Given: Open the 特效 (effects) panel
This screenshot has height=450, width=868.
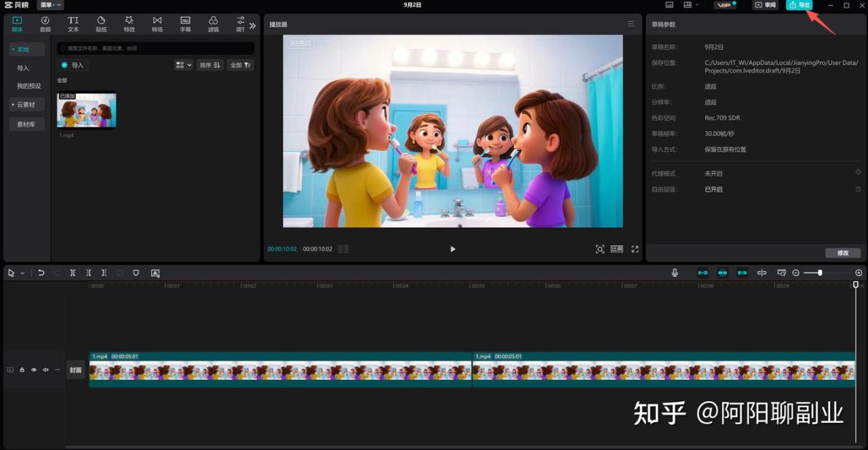Looking at the screenshot, I should pyautogui.click(x=129, y=24).
